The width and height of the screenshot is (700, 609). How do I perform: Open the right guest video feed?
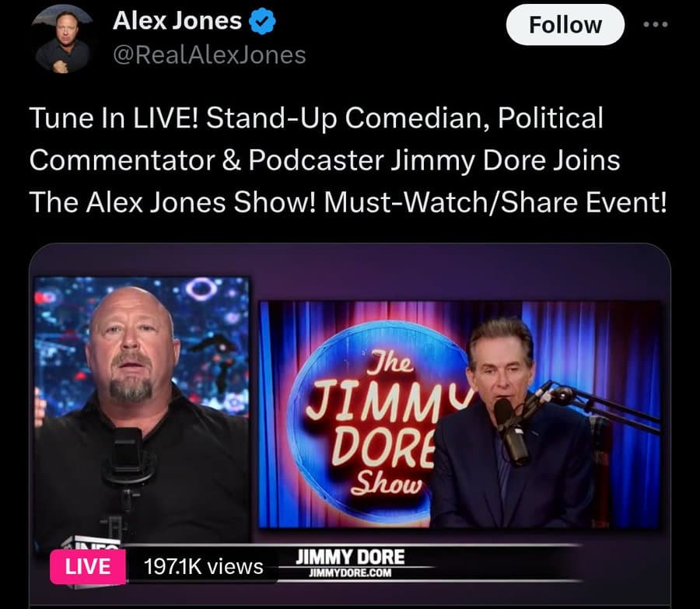pos(460,415)
